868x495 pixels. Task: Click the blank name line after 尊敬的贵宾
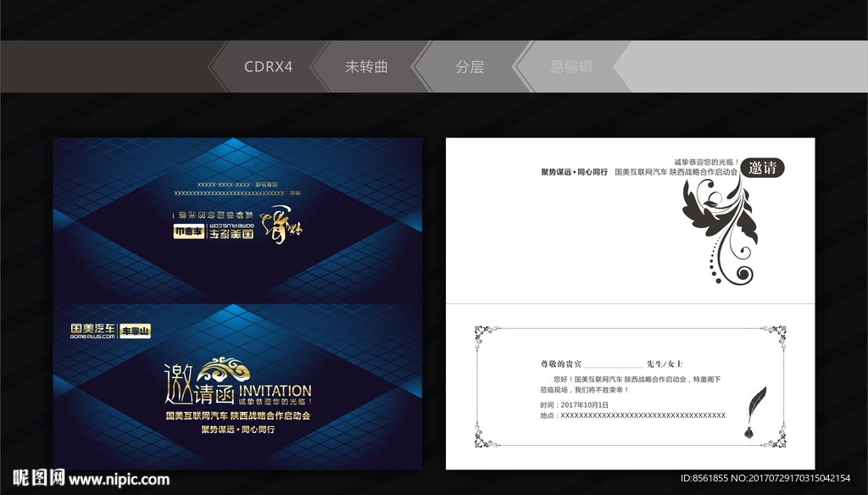click(614, 366)
